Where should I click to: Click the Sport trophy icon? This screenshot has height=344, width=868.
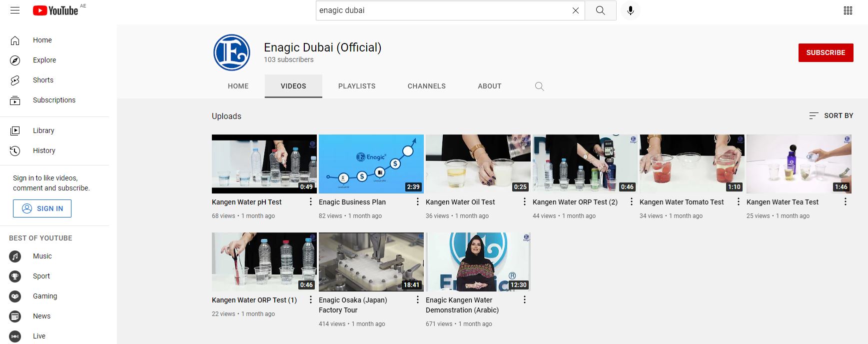(15, 276)
